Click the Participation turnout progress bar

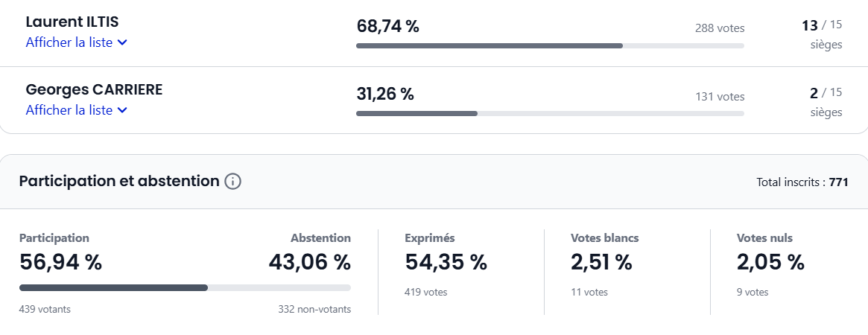185,287
